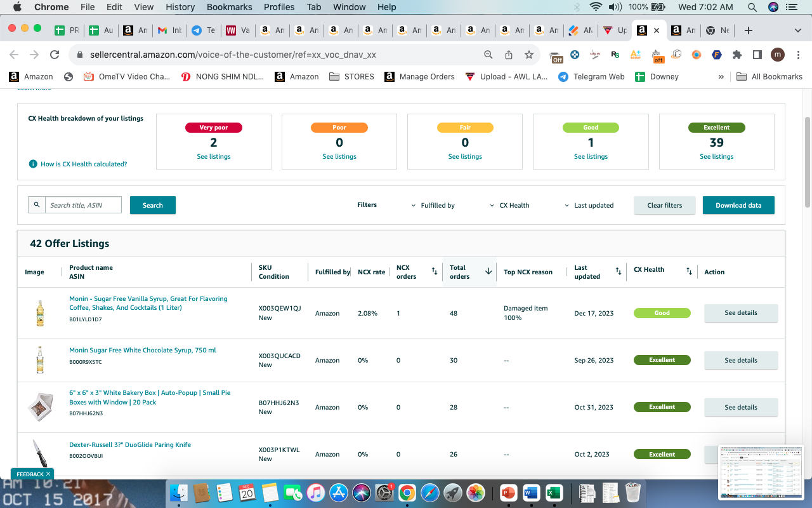Click the RS extension icon
Screen dimensions: 812x508
[x=615, y=55]
